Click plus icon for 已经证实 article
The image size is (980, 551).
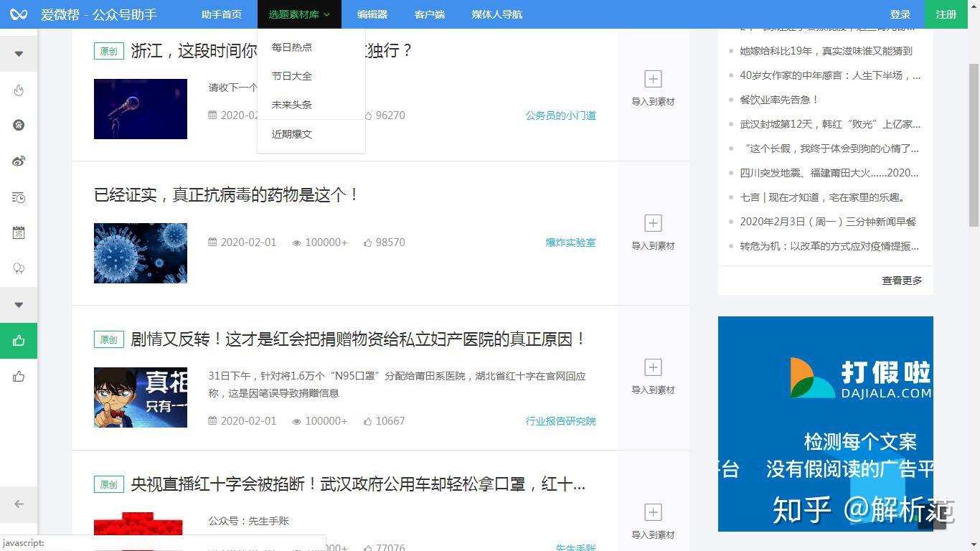point(653,223)
